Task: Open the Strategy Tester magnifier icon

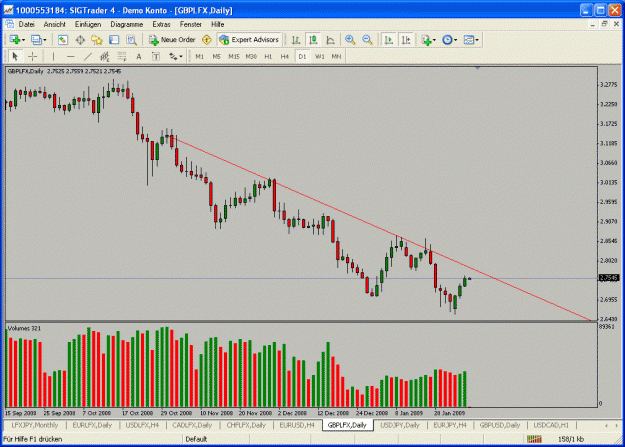Action: [x=131, y=40]
